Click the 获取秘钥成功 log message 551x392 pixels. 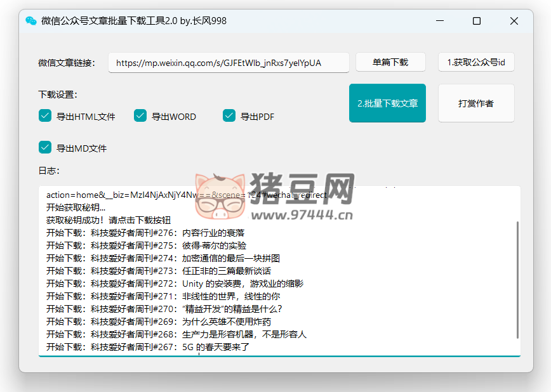tap(108, 220)
